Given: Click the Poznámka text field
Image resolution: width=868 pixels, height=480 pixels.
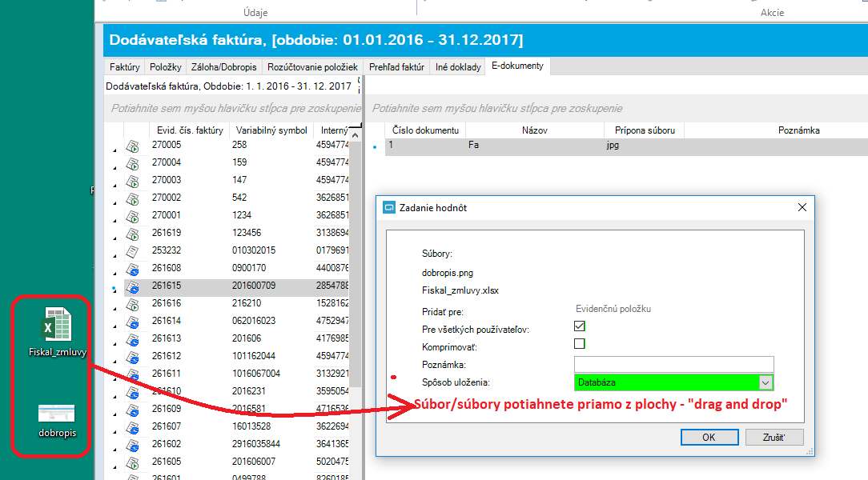Looking at the screenshot, I should click(x=673, y=365).
